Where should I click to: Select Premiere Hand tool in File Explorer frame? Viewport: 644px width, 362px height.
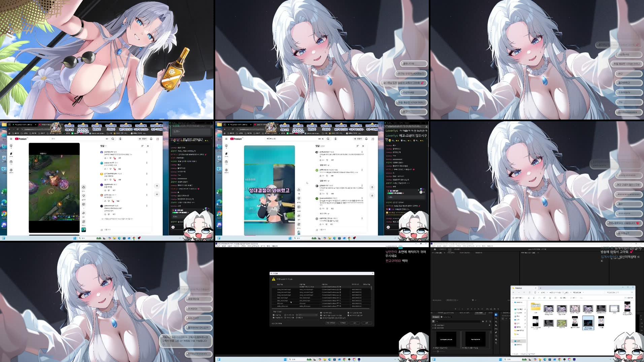[x=496, y=339]
